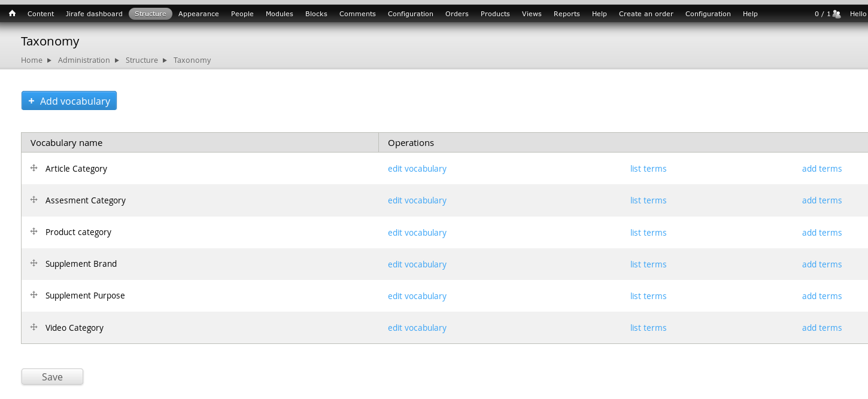Screen dimensions: 868x399
Task: Click the drag handle for Supplement Brand
Action: (x=34, y=263)
